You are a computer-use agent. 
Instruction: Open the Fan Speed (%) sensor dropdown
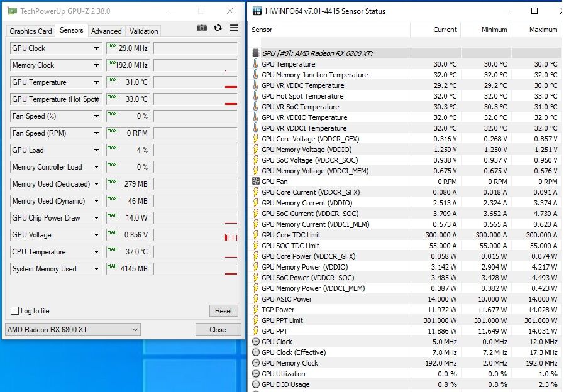coord(96,116)
